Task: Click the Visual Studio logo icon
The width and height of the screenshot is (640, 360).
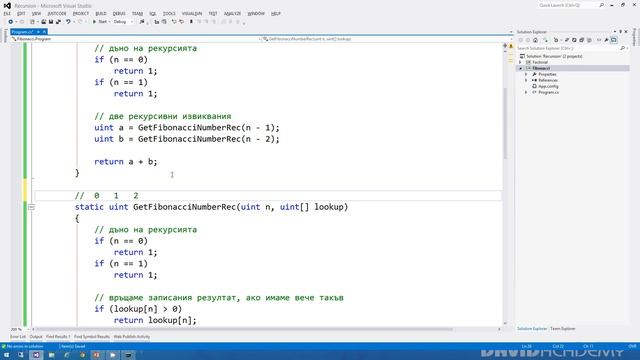Action: click(7, 6)
